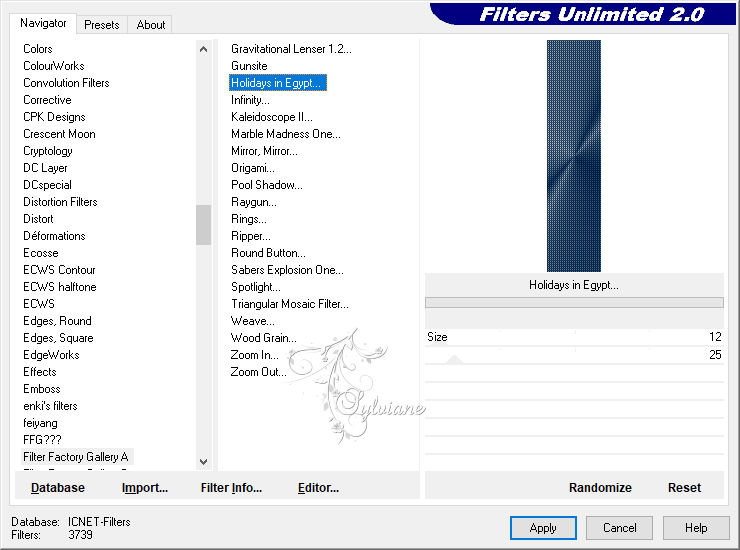740x550 pixels.
Task: Select the Ecosse category
Action: (x=41, y=253)
